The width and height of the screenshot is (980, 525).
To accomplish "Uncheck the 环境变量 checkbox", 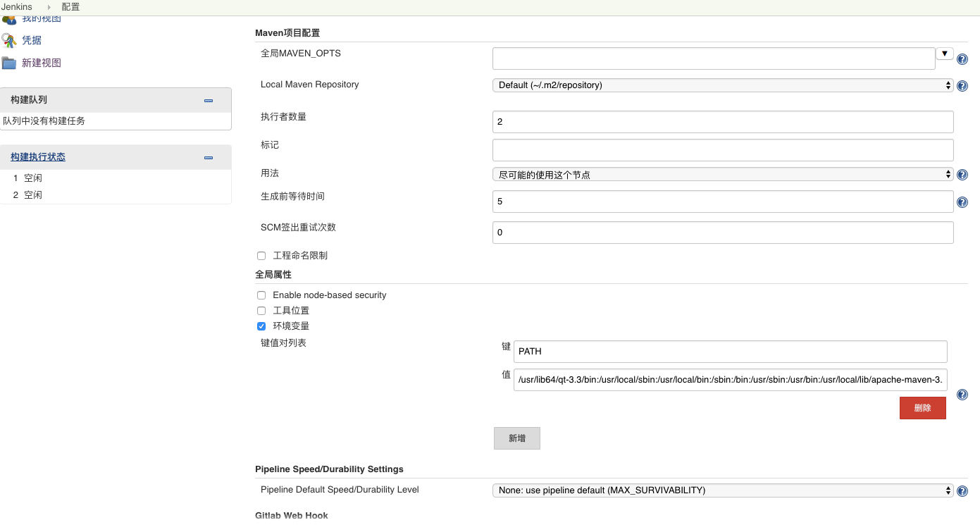I will pos(261,326).
